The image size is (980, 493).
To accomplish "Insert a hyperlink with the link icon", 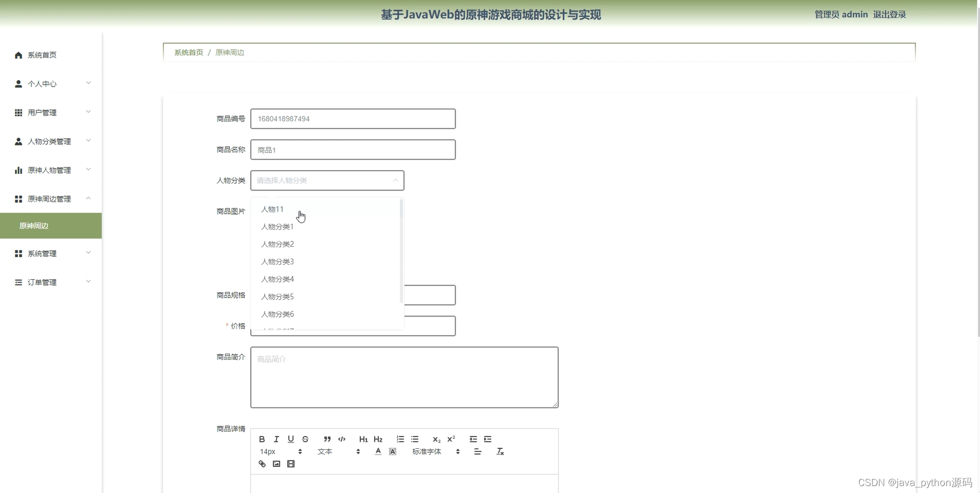I will click(262, 464).
